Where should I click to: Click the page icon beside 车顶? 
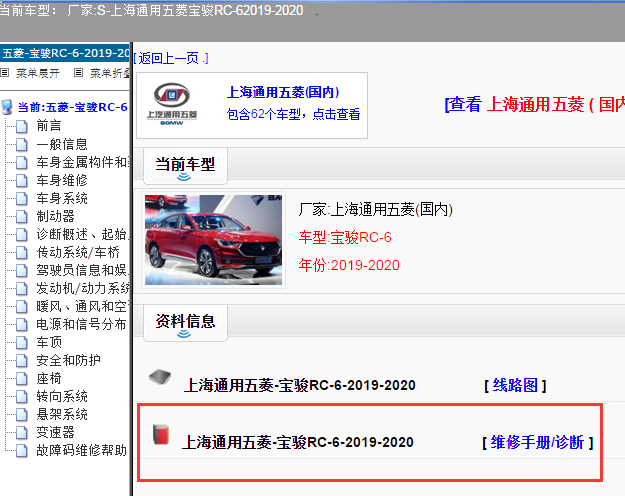[x=22, y=342]
